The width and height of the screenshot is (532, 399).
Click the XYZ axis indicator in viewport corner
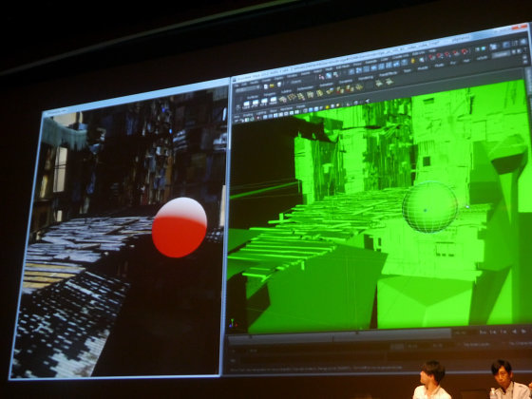(232, 323)
